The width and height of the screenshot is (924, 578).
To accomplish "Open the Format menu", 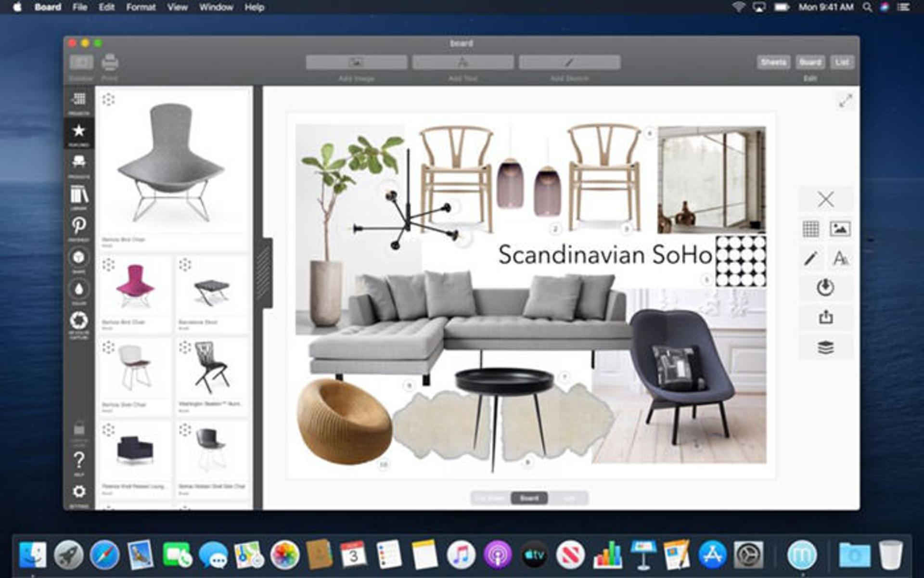I will 141,7.
